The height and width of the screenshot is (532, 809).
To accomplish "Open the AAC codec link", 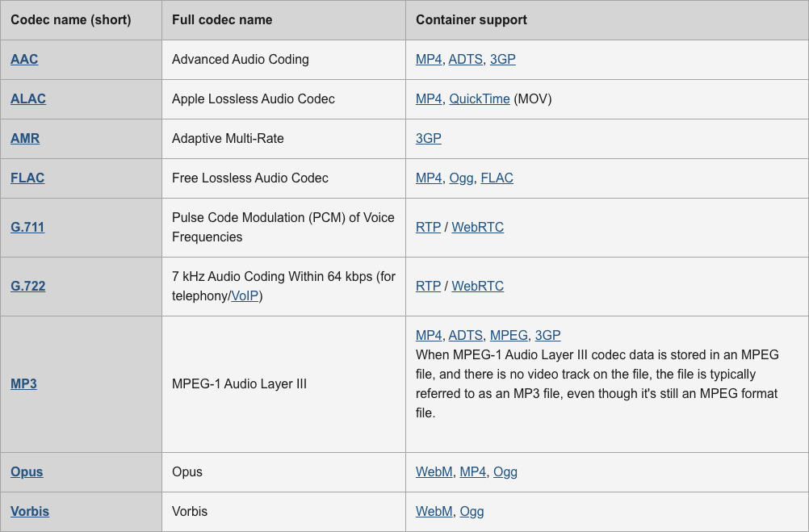I will pyautogui.click(x=24, y=60).
